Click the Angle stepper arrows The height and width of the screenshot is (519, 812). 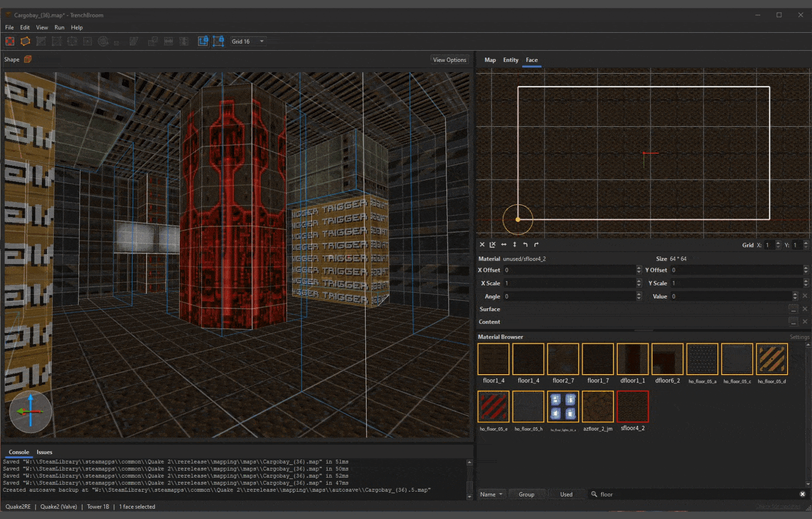point(639,296)
